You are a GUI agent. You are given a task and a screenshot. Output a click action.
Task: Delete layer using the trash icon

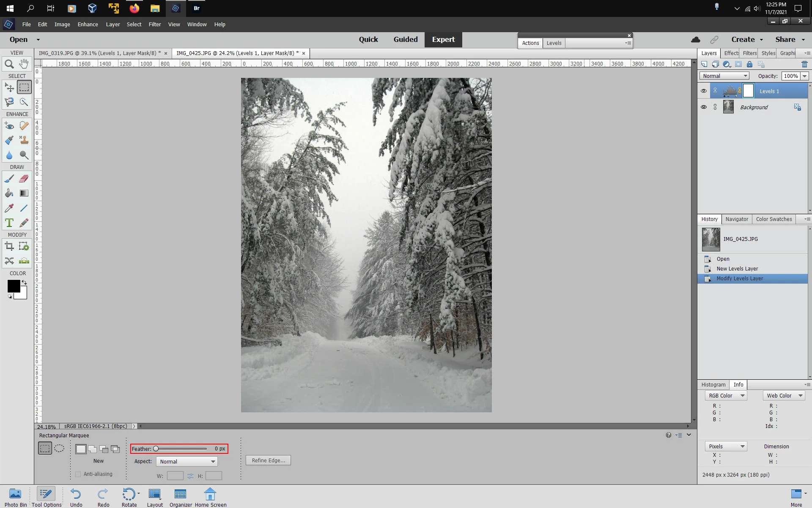tap(804, 64)
